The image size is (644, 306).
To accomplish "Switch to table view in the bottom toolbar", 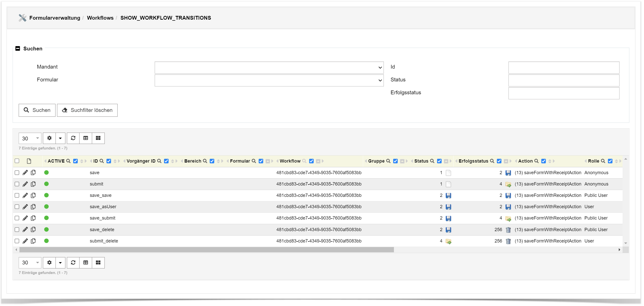I will (86, 263).
